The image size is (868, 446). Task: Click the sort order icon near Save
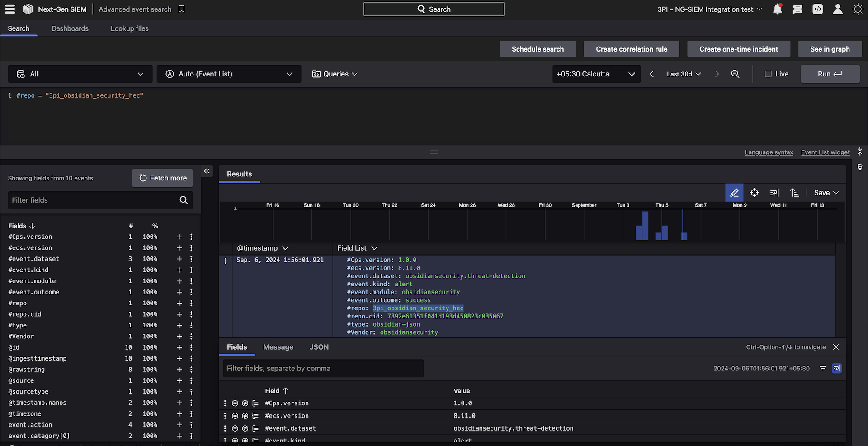click(x=795, y=192)
